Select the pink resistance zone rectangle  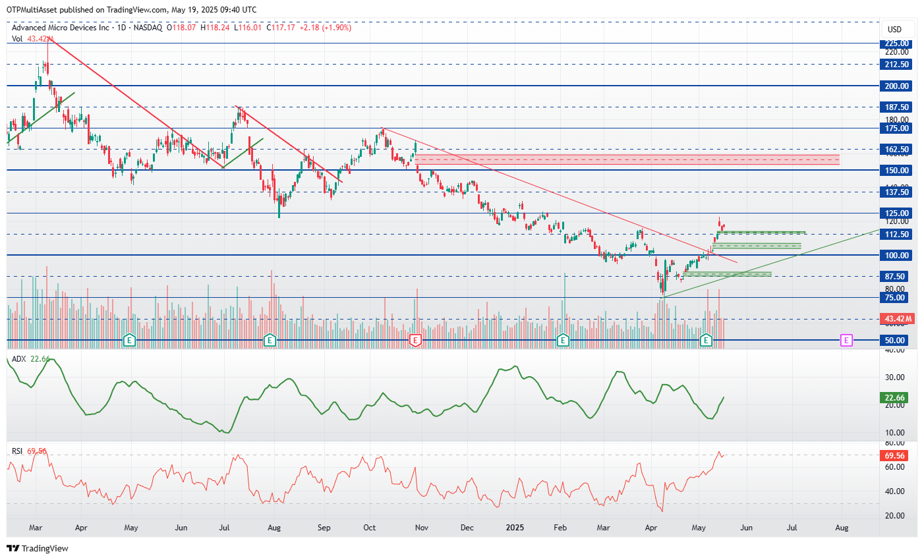coord(627,159)
